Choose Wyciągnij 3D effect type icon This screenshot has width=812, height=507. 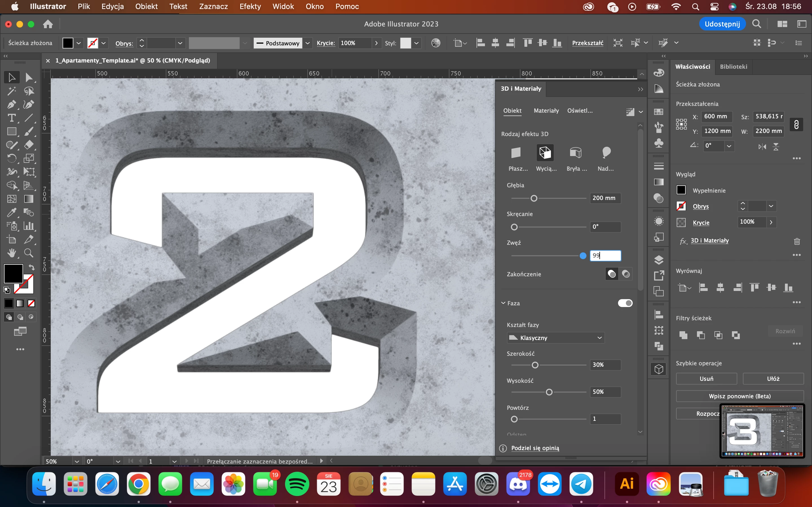tap(545, 153)
